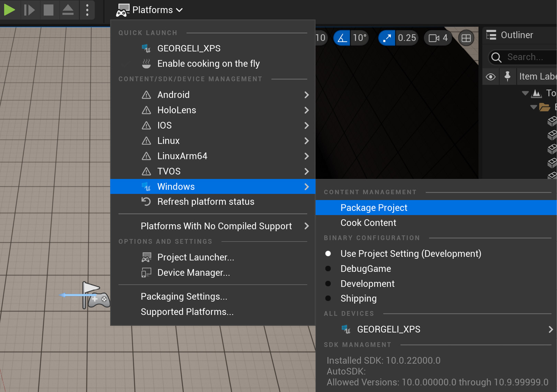Open the Android platform submenu
This screenshot has height=392, width=557.
tap(213, 95)
